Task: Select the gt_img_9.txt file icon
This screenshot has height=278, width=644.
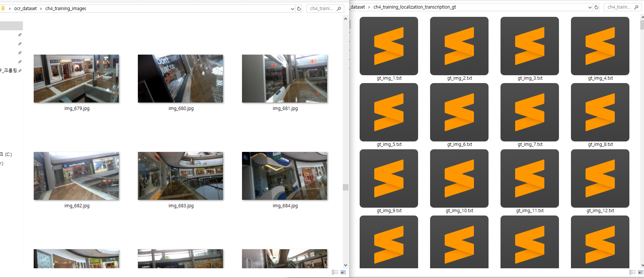Action: tap(389, 178)
